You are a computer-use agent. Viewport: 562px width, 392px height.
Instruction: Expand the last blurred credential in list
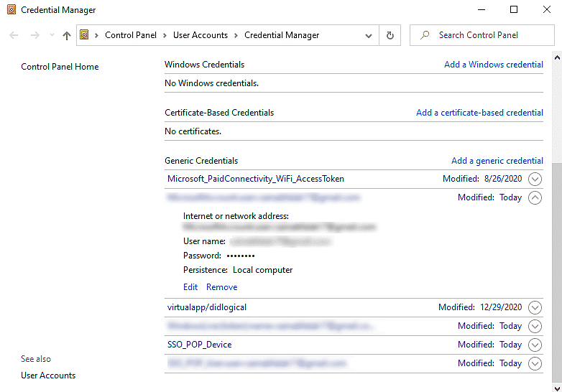(535, 363)
